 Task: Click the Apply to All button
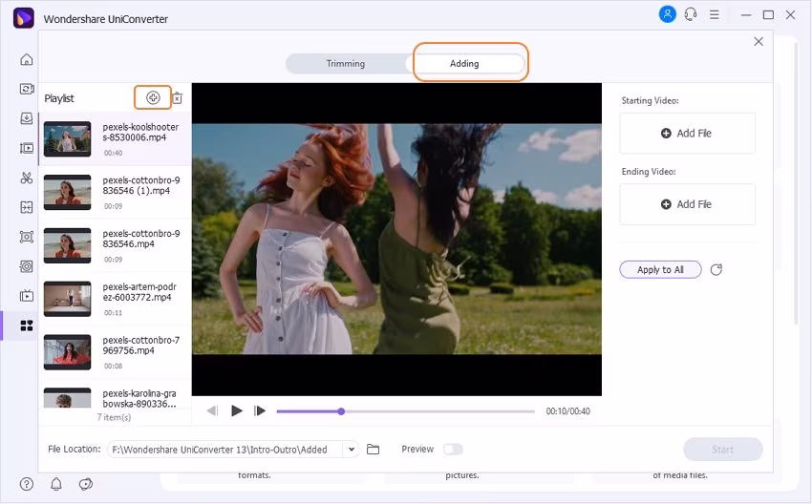pyautogui.click(x=660, y=269)
